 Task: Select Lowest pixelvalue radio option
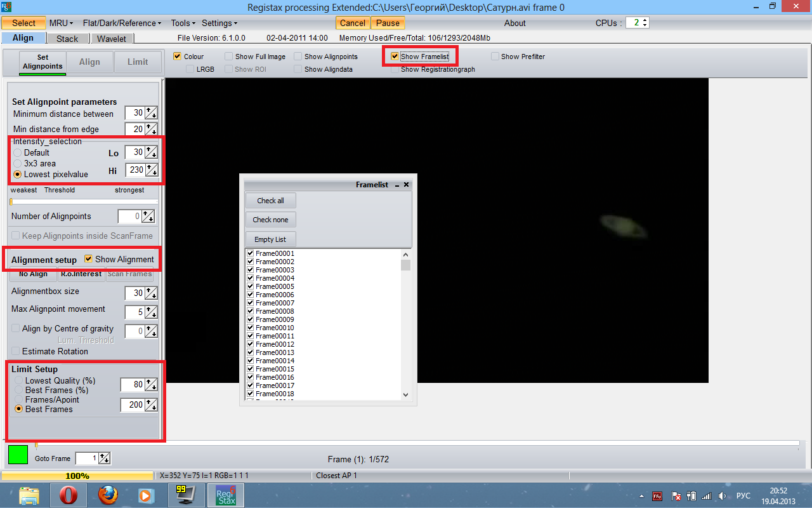18,174
